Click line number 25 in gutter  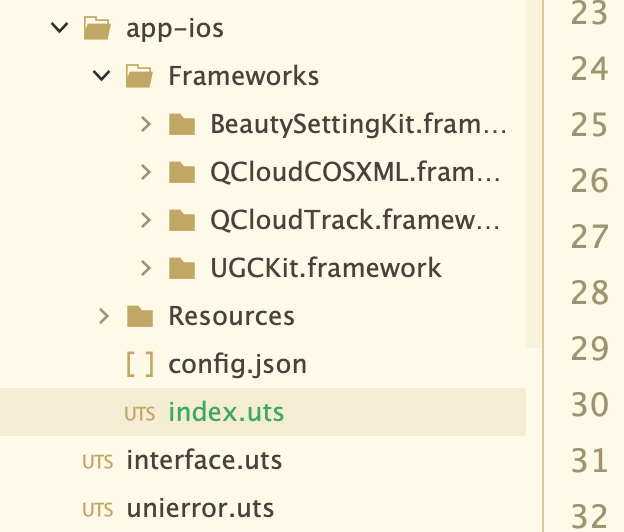click(x=589, y=125)
